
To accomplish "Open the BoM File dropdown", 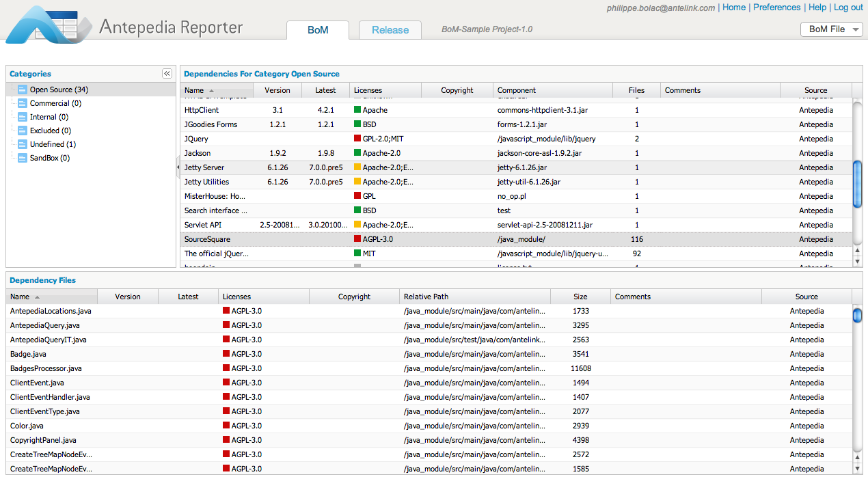I will (831, 29).
